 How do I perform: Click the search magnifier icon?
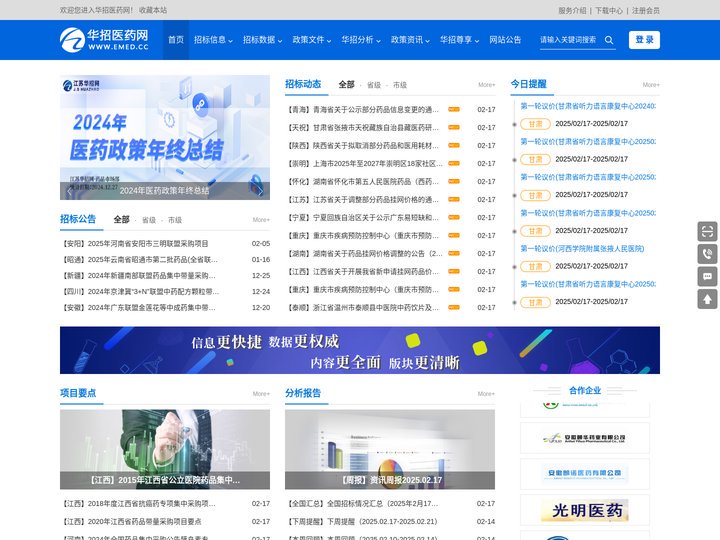(609, 40)
